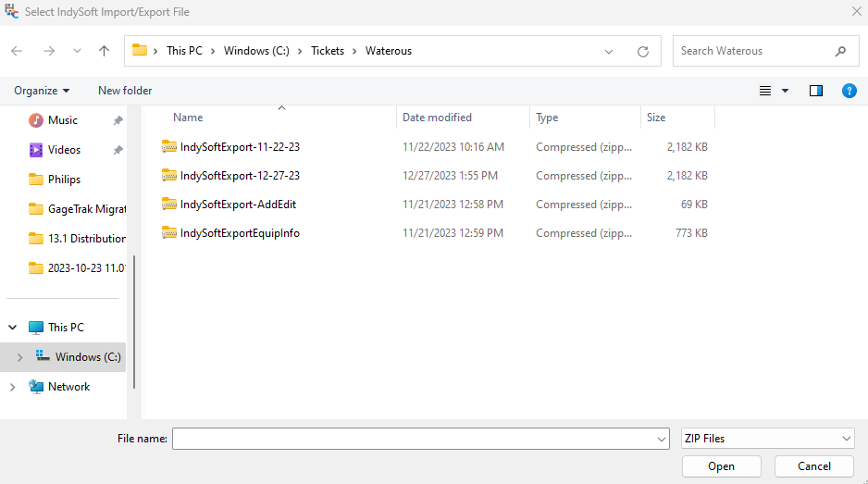Select the IndySoftExport-AddEdit zip file icon
868x484 pixels.
pyautogui.click(x=169, y=205)
